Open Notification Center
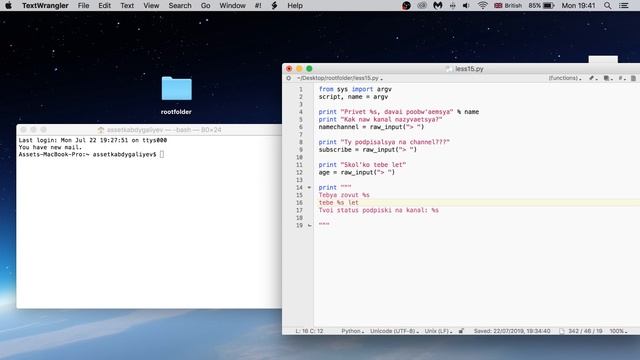 pyautogui.click(x=624, y=5)
